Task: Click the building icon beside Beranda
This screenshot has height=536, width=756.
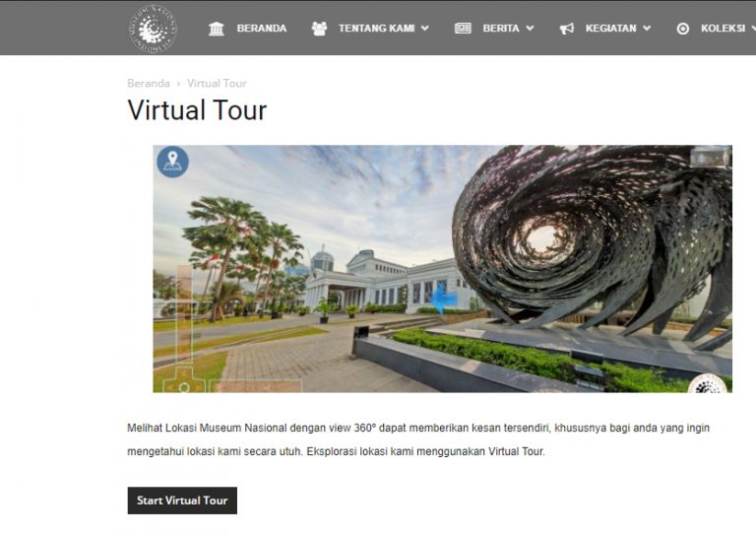Action: (x=216, y=29)
